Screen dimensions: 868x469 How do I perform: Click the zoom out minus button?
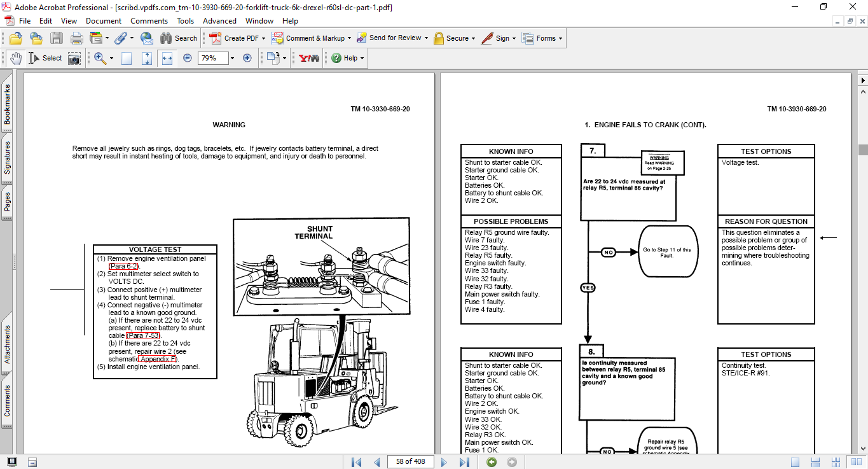coord(188,58)
